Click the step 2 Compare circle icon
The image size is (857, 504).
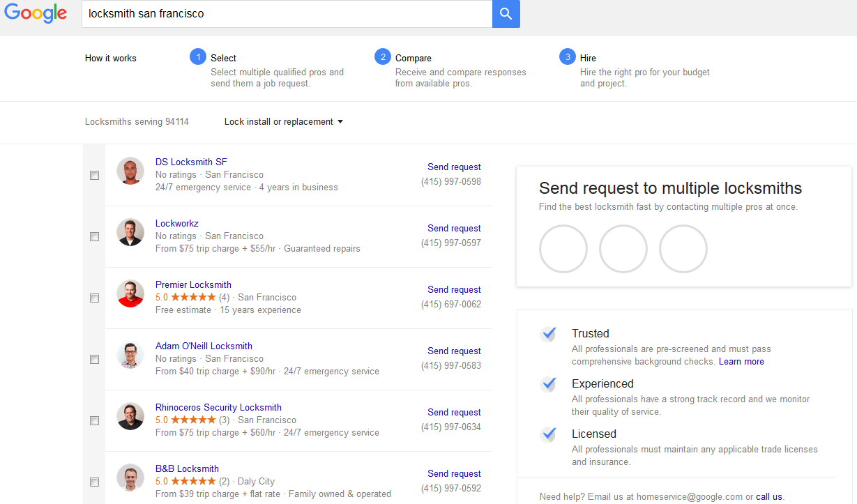click(x=382, y=57)
